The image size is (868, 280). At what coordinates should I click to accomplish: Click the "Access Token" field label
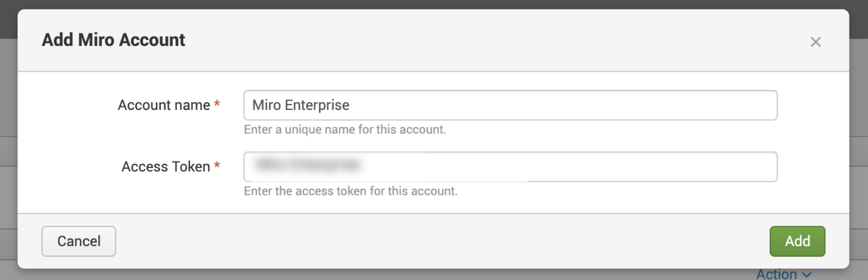pos(165,167)
